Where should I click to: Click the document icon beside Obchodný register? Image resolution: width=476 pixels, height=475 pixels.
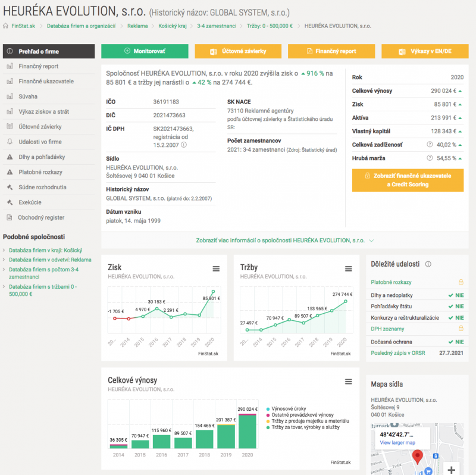(10, 217)
